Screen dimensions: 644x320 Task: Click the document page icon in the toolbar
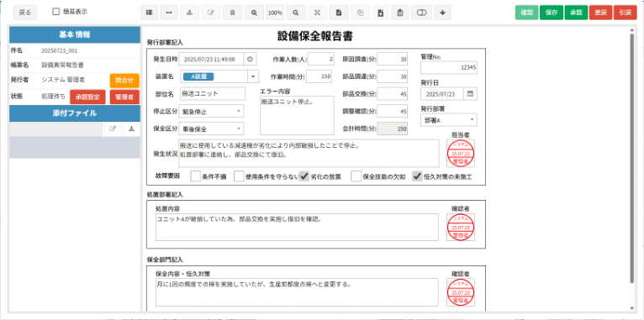tap(339, 13)
